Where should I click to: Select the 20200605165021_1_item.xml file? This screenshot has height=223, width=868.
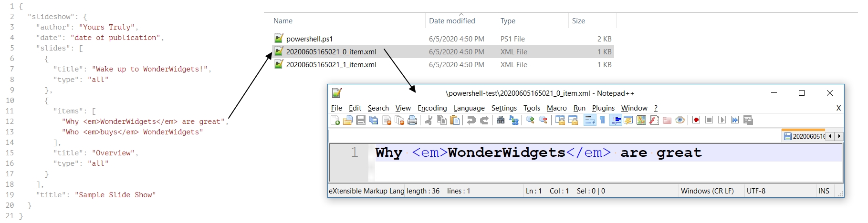click(x=331, y=65)
